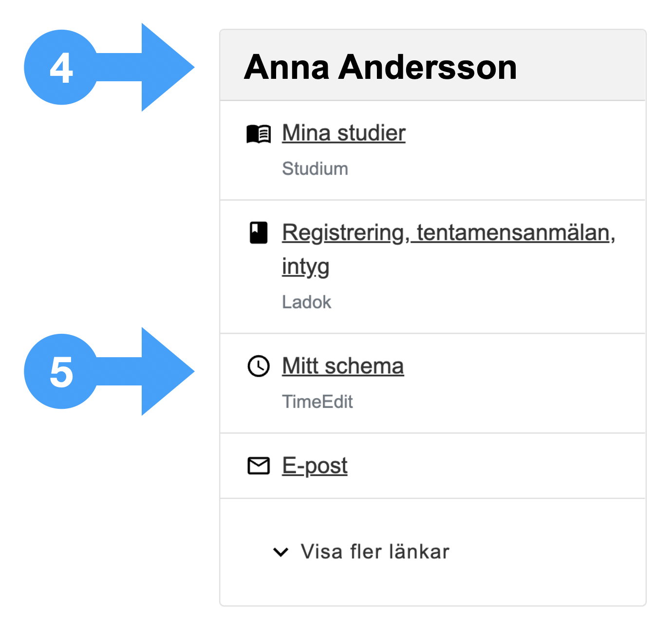Click the envelope icon beside E-post
Image resolution: width=672 pixels, height=621 pixels.
(259, 466)
